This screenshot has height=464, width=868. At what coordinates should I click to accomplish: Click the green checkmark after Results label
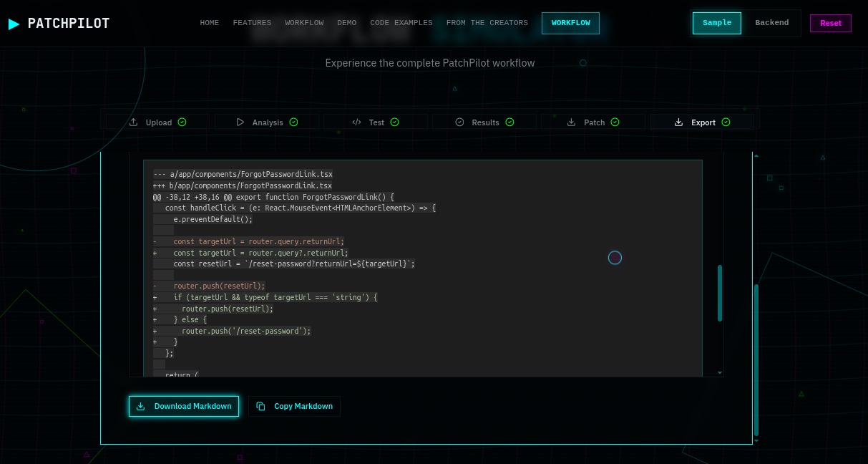coord(509,122)
